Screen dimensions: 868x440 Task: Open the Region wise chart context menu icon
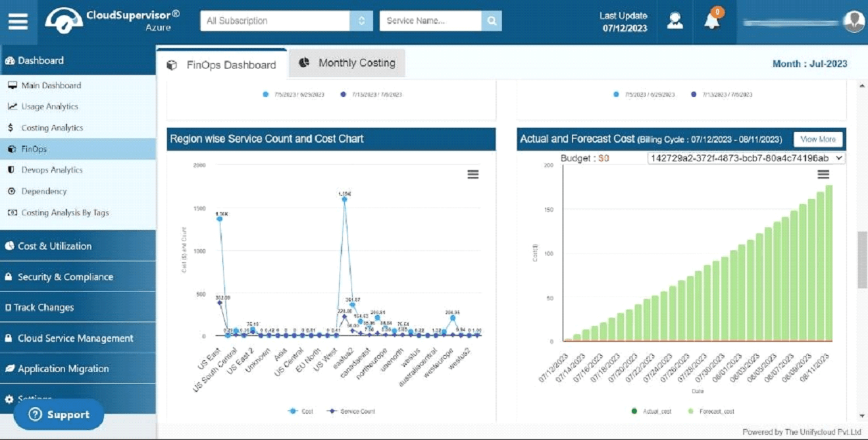[473, 175]
